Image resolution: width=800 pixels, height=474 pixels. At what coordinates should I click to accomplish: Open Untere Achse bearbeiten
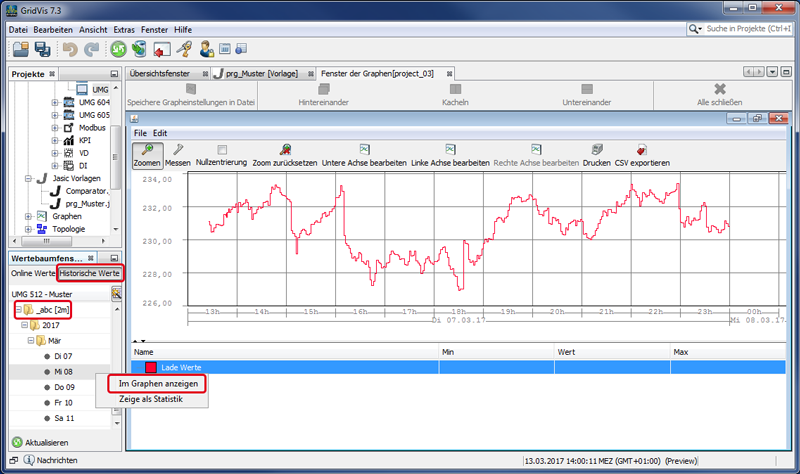(364, 149)
